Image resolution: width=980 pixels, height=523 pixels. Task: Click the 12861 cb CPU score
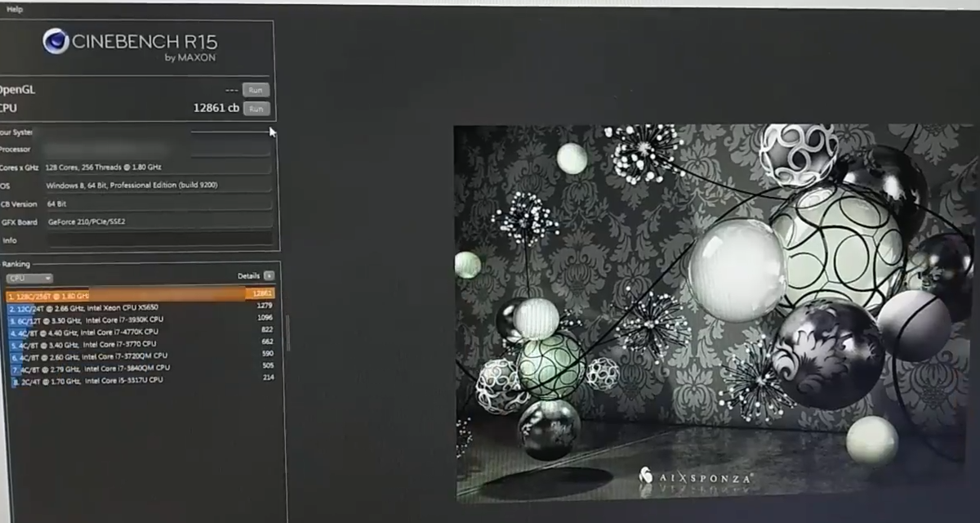click(x=216, y=108)
